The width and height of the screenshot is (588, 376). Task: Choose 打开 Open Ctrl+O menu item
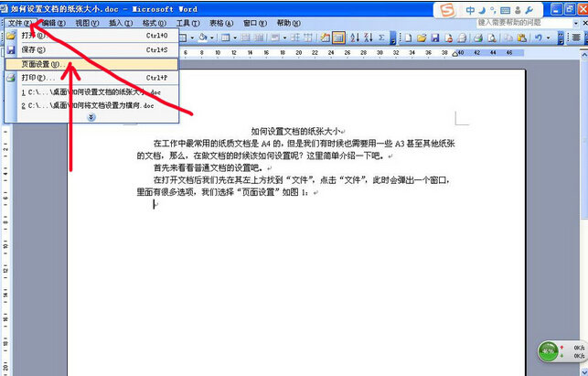coord(91,36)
